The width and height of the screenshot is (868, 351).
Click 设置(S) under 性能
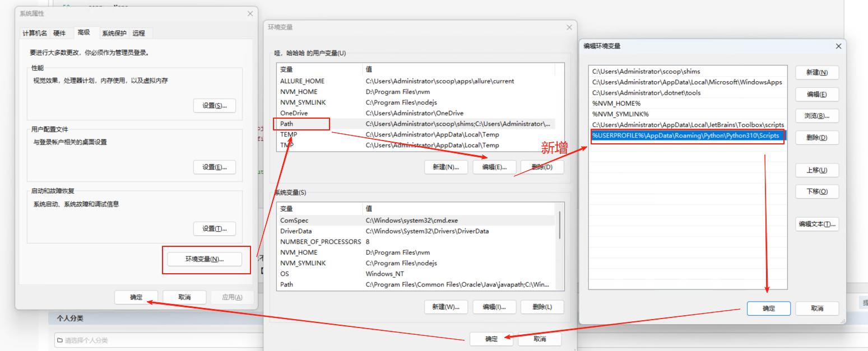[215, 106]
